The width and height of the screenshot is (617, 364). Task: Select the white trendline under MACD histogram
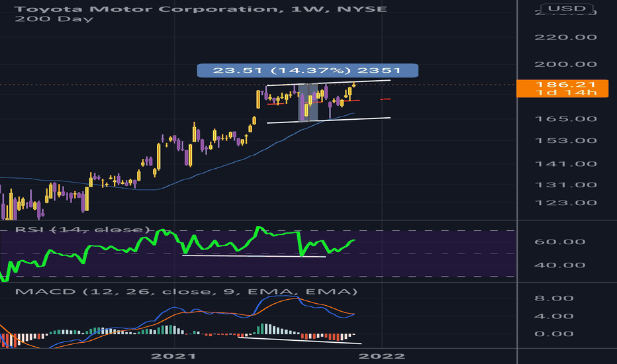coord(300,340)
